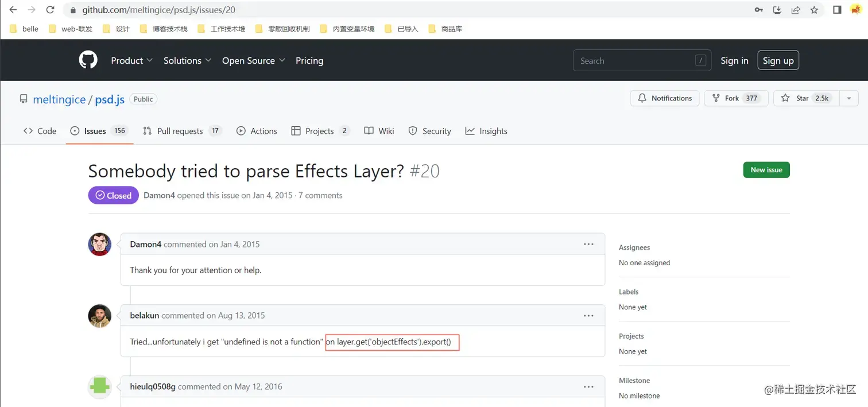Open the Wiki tab

pyautogui.click(x=379, y=131)
